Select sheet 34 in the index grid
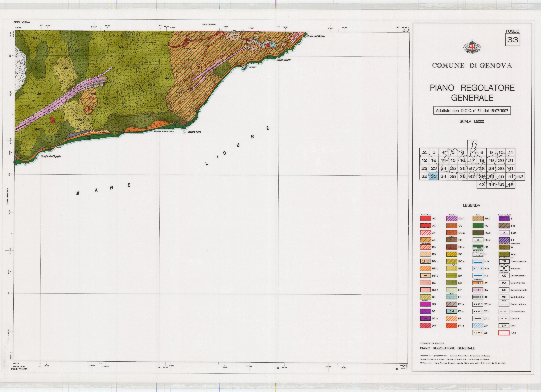541x392 pixels. point(443,176)
